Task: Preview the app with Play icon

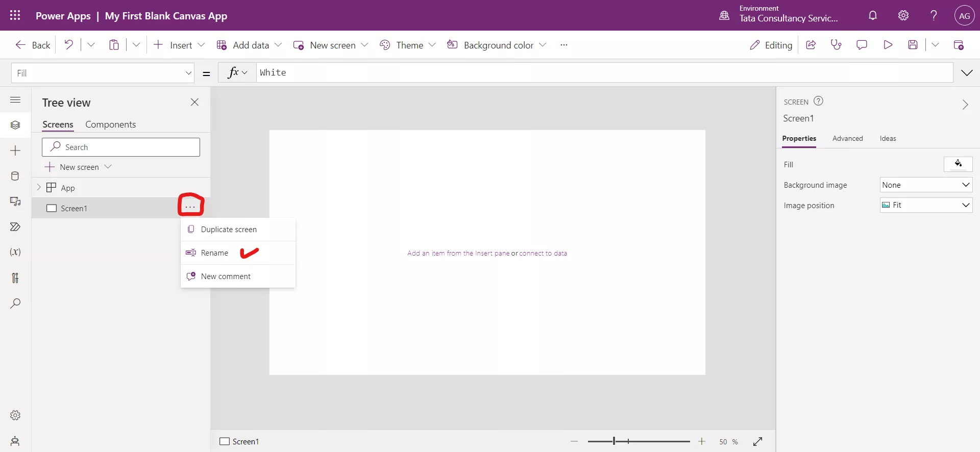Action: [888, 45]
